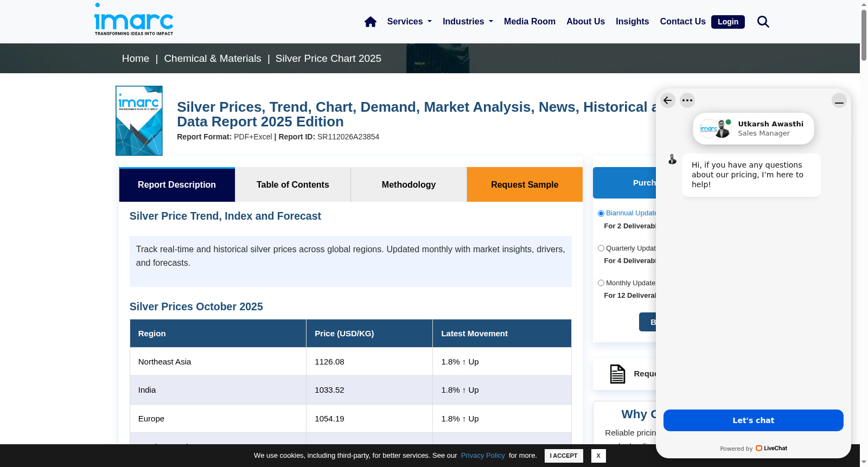Open Chemical & Materials breadcrumb
The image size is (868, 467).
[x=213, y=59]
